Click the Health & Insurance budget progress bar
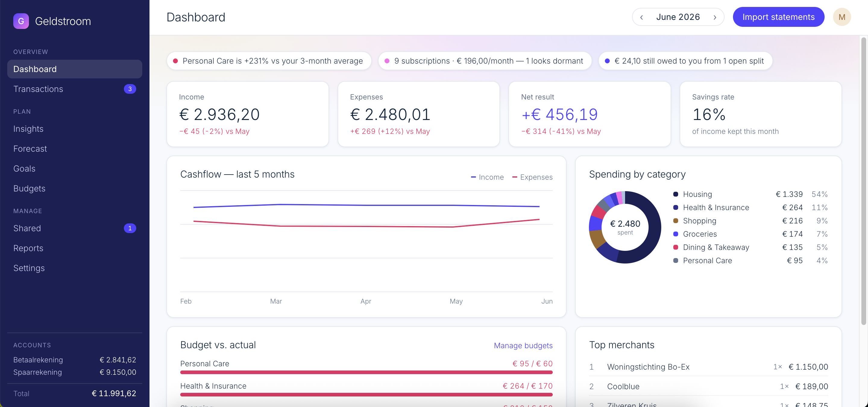The width and height of the screenshot is (868, 407). (x=366, y=395)
